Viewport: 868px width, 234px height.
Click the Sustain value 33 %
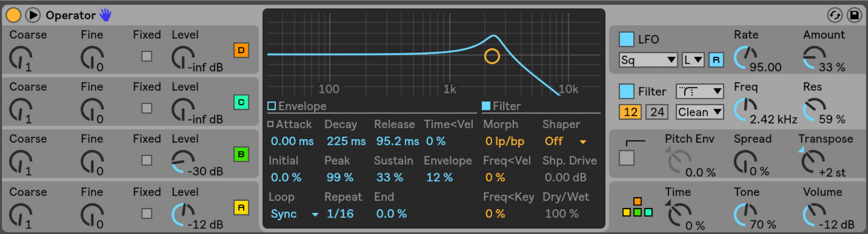tap(389, 178)
